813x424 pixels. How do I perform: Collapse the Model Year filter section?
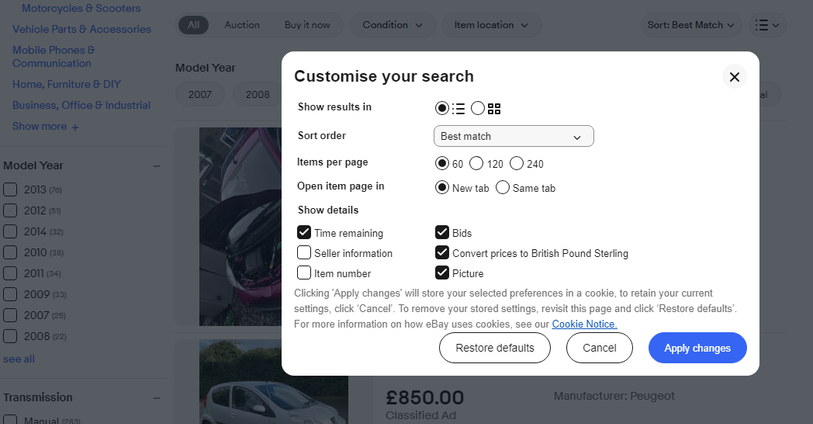[156, 166]
